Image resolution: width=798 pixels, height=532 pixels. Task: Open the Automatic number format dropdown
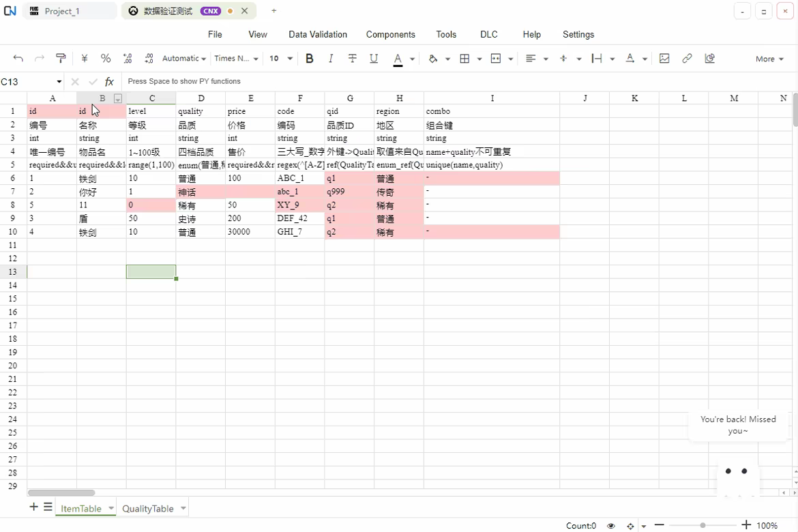coord(183,59)
